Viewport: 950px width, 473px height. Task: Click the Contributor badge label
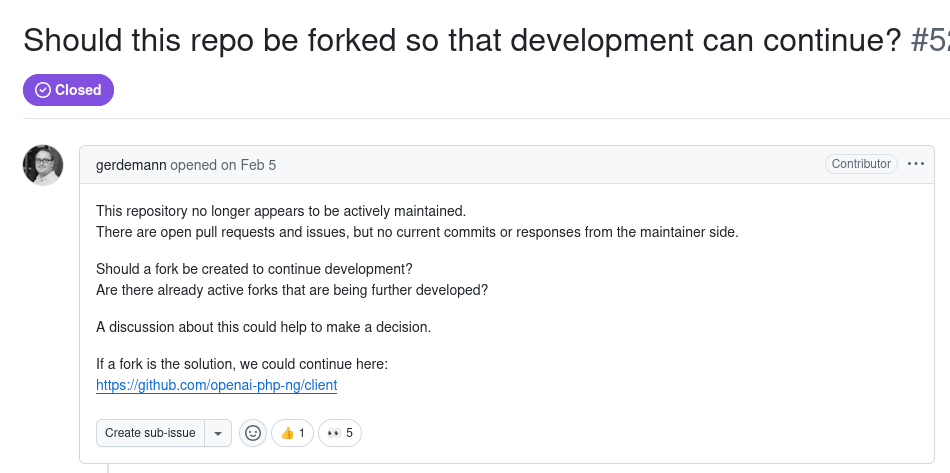860,164
